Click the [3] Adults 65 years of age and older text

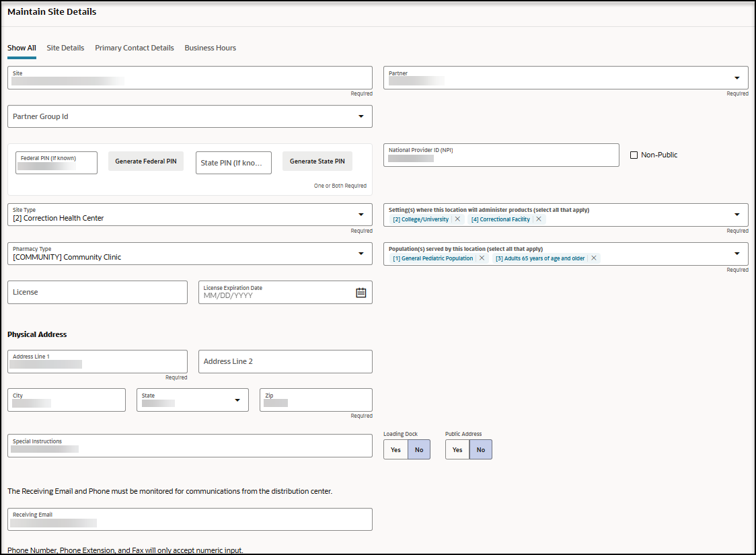point(540,258)
